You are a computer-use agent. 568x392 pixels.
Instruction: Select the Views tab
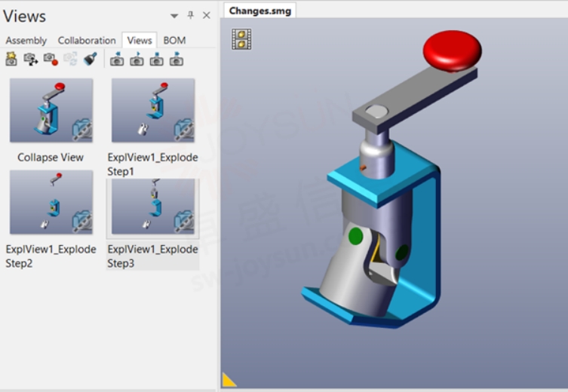point(140,40)
